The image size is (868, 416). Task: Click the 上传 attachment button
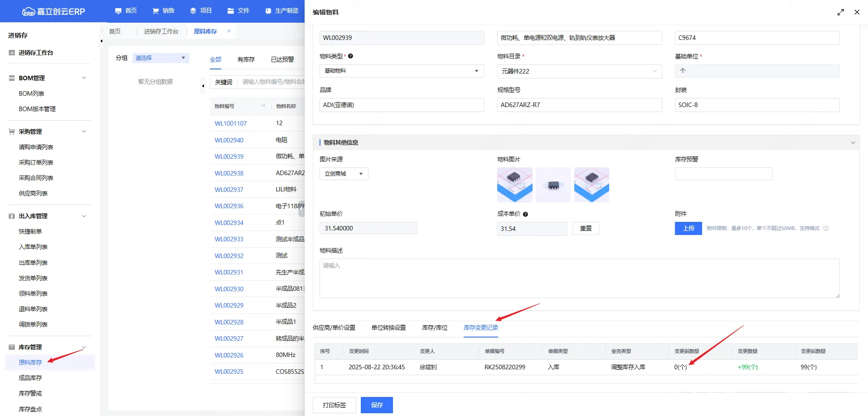pos(688,229)
